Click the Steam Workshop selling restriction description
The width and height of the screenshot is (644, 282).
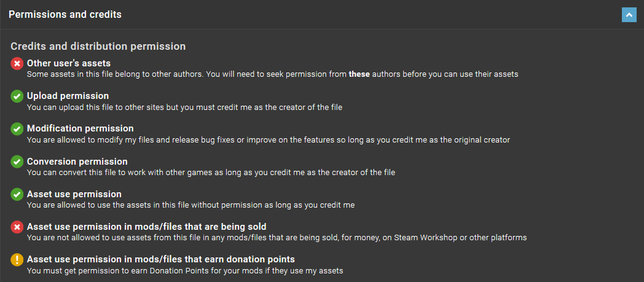click(277, 237)
